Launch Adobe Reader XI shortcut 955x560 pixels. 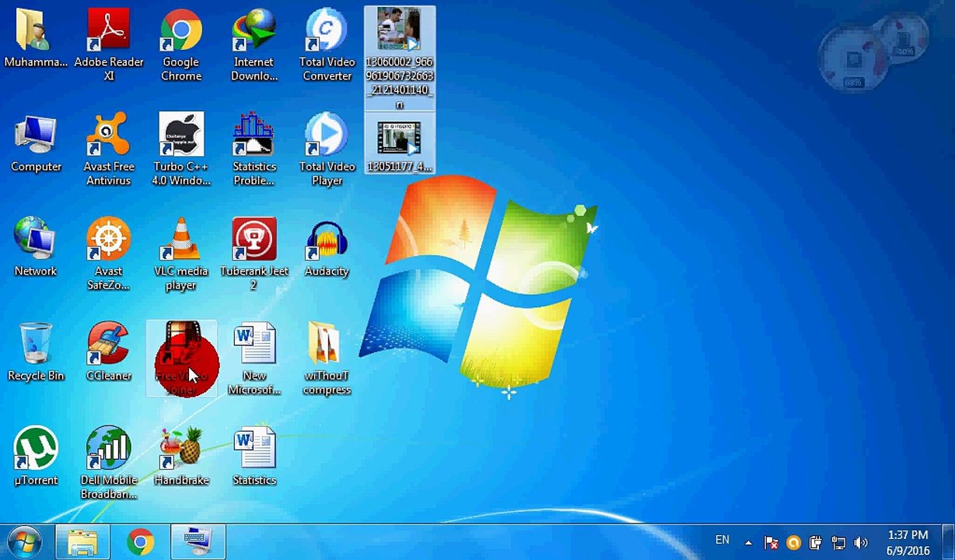[109, 45]
